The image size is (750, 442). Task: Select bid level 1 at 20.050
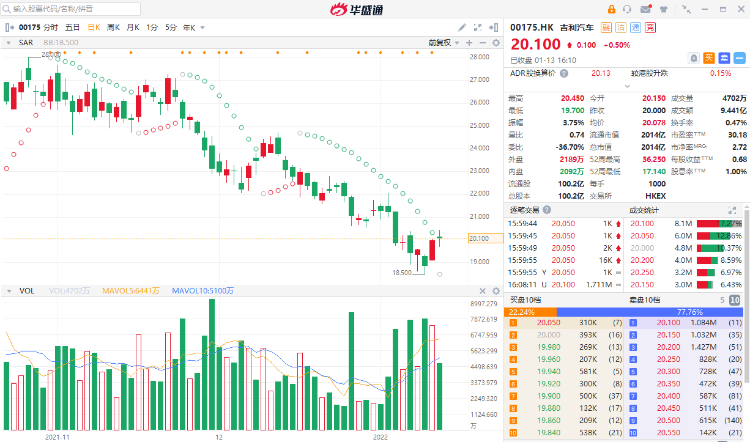pyautogui.click(x=564, y=322)
